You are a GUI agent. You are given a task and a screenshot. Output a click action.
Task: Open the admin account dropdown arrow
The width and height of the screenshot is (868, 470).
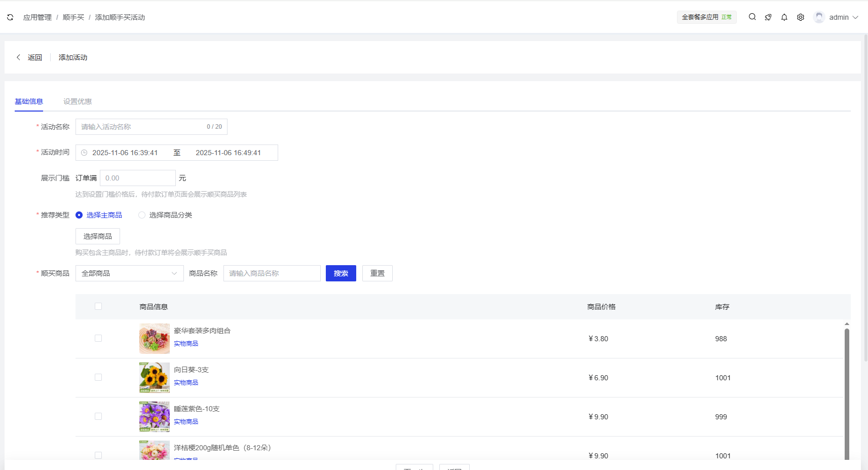click(x=855, y=17)
